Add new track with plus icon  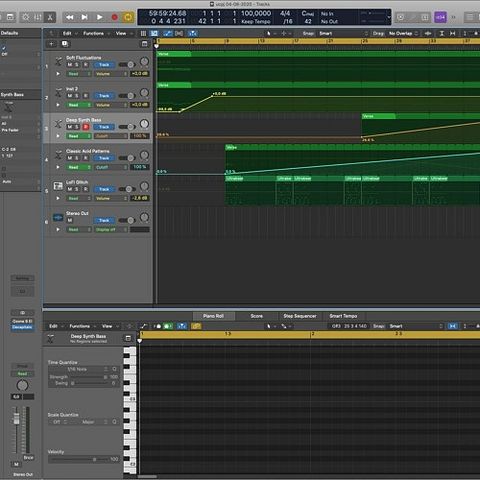[51, 44]
